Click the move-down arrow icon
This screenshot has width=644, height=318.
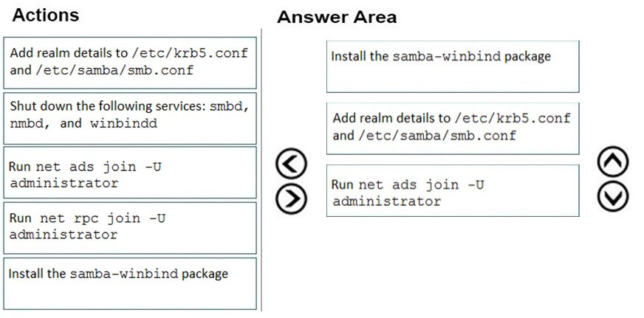click(x=613, y=196)
